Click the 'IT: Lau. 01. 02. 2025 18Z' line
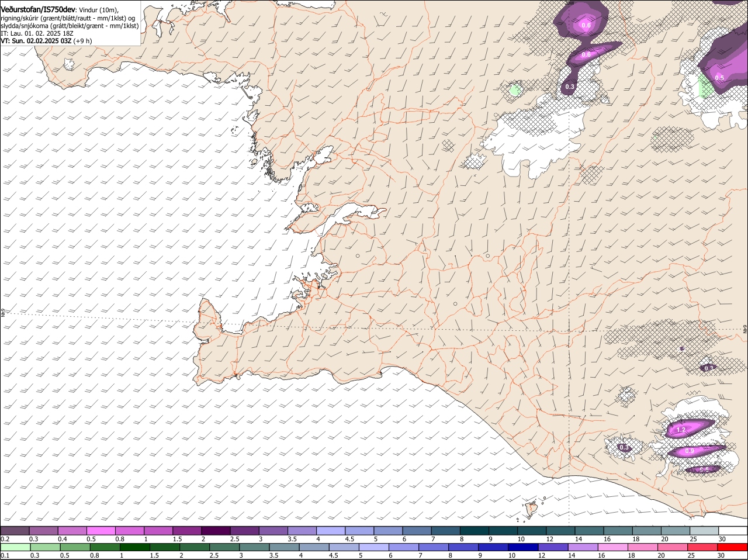This screenshot has height=560, width=748. click(x=37, y=34)
